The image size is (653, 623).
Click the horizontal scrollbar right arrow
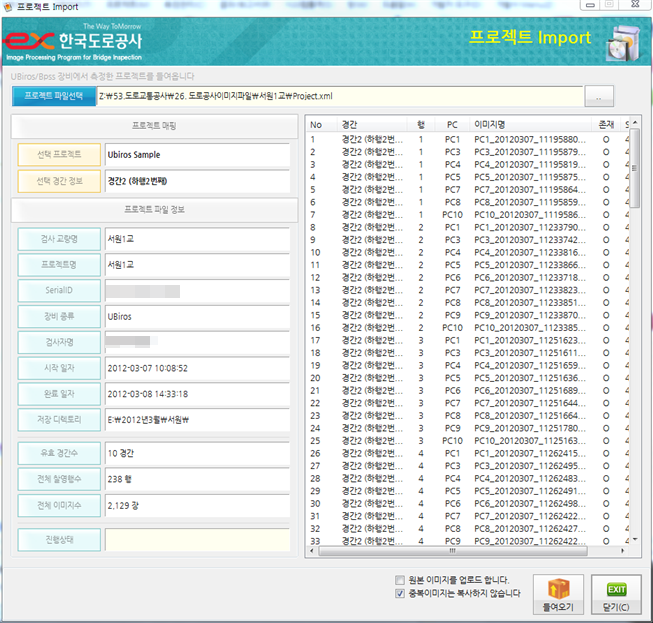[622, 551]
